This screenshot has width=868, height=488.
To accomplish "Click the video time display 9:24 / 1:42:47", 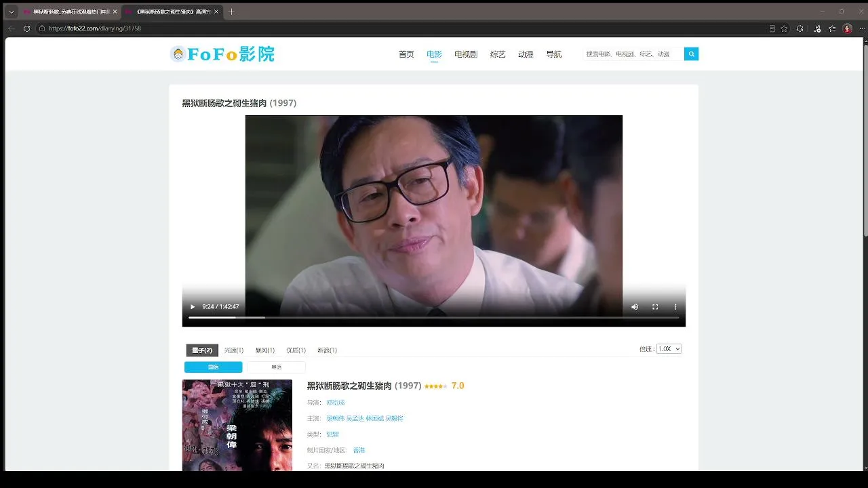I will pyautogui.click(x=220, y=307).
